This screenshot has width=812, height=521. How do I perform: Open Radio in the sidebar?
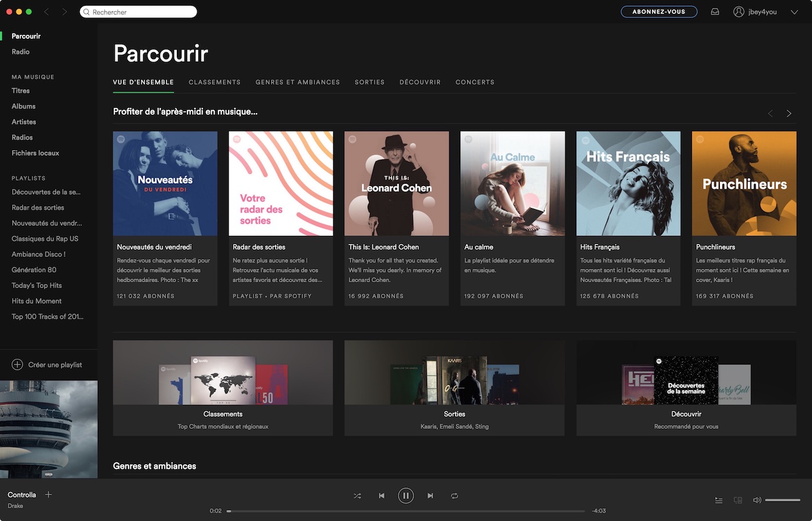click(20, 52)
